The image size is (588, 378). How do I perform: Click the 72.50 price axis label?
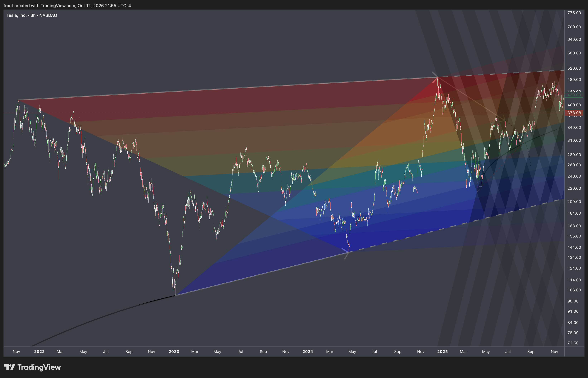coord(573,343)
